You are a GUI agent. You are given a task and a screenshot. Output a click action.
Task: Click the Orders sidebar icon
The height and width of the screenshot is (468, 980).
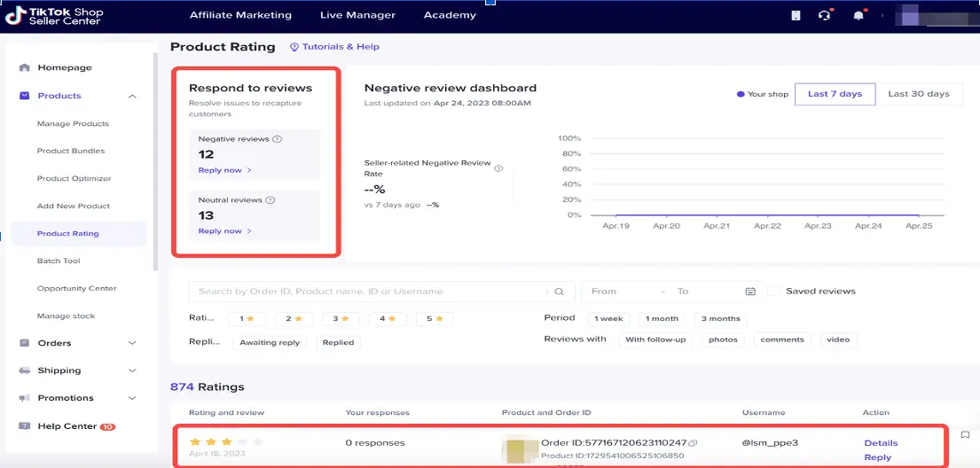coord(24,343)
